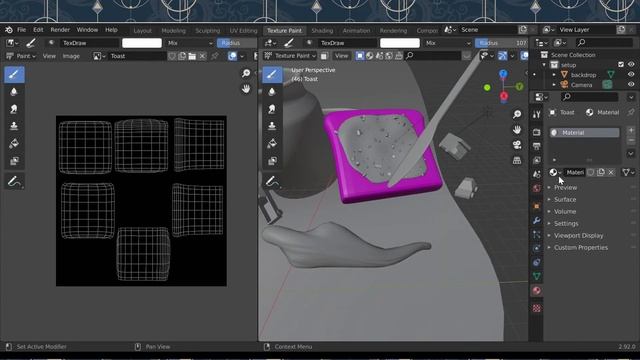Open Render menu

[60, 30]
